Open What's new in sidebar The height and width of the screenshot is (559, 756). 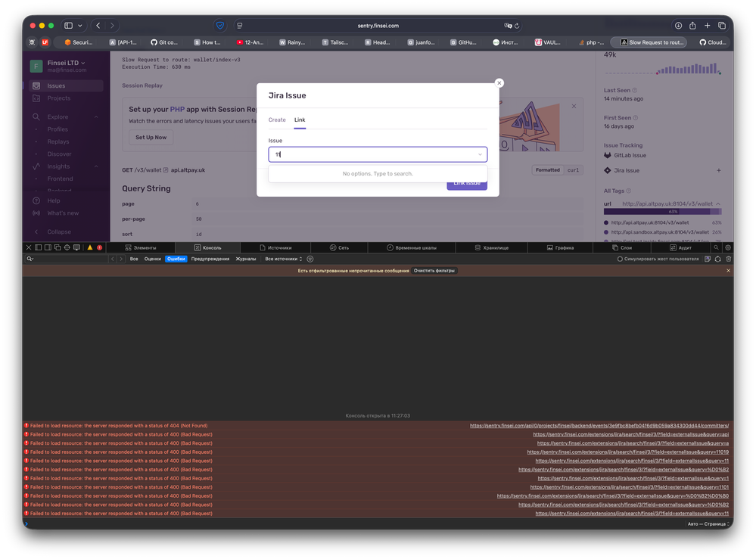[63, 213]
